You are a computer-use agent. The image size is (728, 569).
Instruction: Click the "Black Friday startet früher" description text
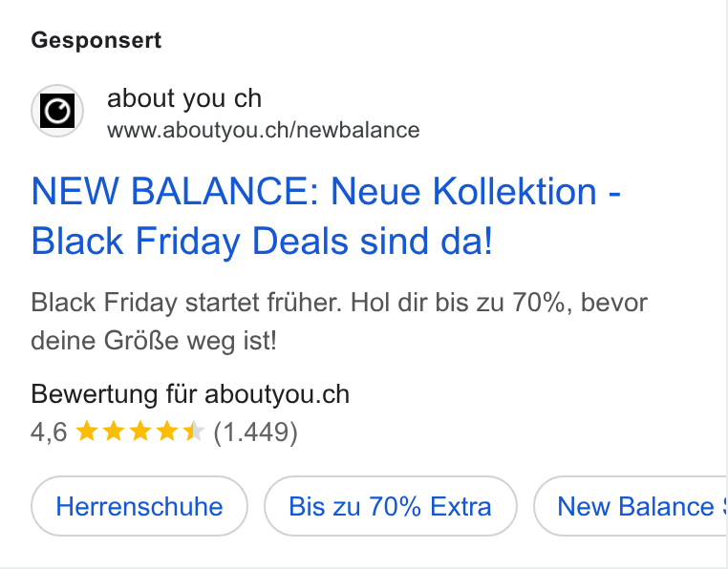click(x=185, y=303)
